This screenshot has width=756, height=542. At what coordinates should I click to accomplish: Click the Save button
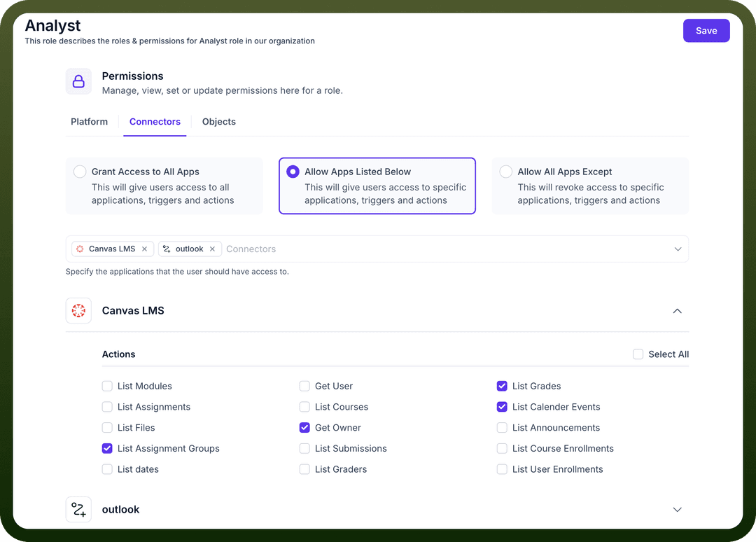[x=706, y=31]
